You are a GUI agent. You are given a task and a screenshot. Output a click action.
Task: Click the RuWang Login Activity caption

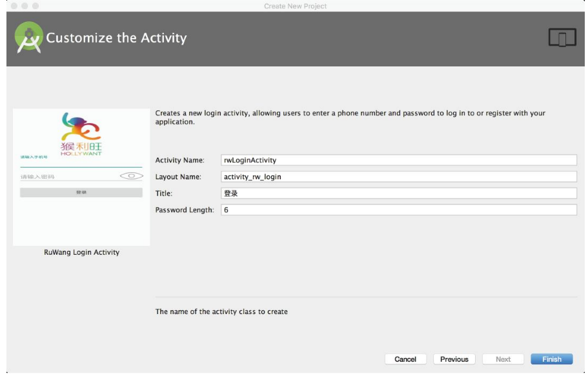pyautogui.click(x=81, y=252)
